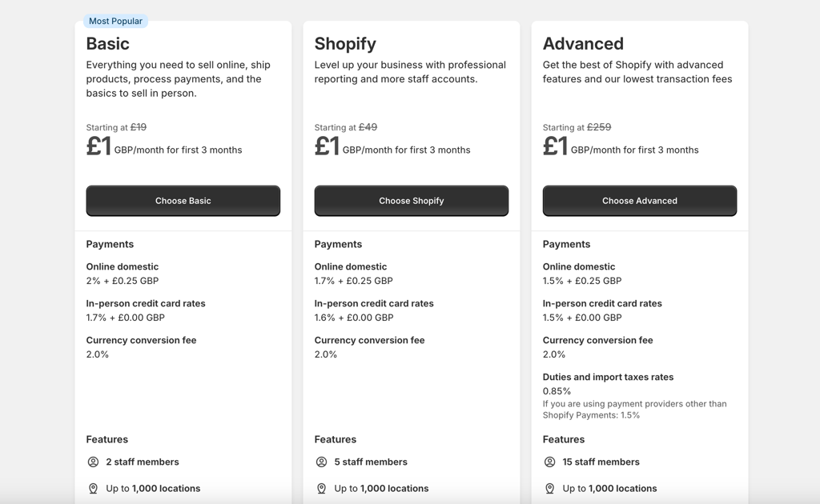Click the crossed-out £259 original price
This screenshot has height=504, width=820.
pos(599,127)
